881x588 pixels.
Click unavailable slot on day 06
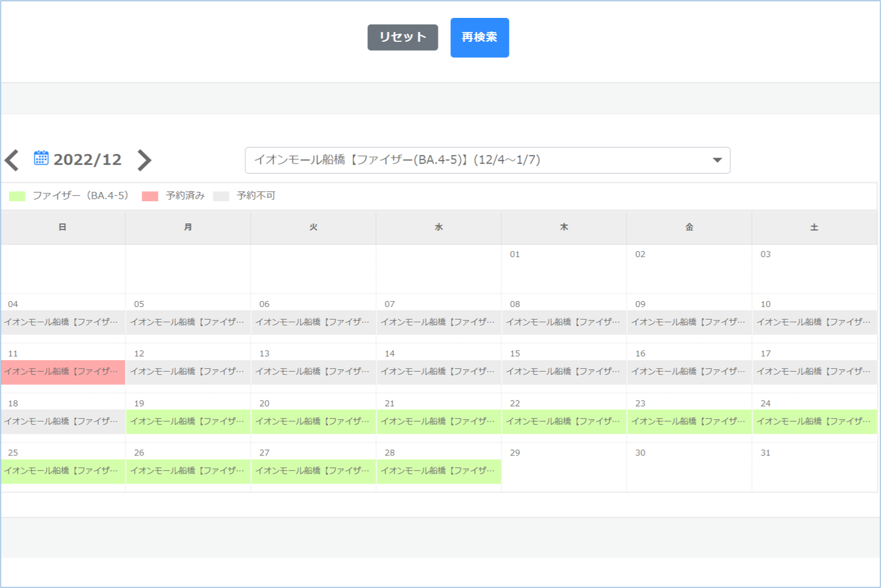(x=314, y=322)
